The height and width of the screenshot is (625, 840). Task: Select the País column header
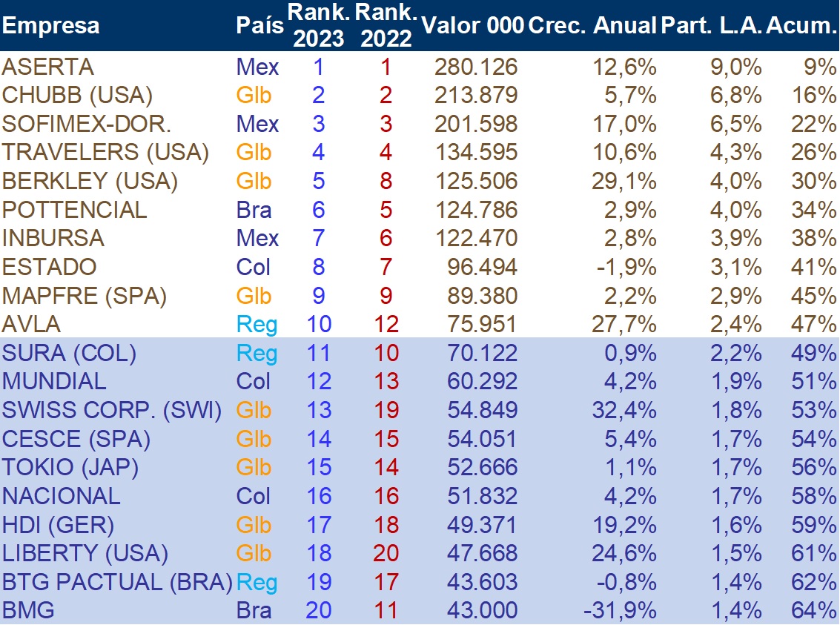coord(259,25)
